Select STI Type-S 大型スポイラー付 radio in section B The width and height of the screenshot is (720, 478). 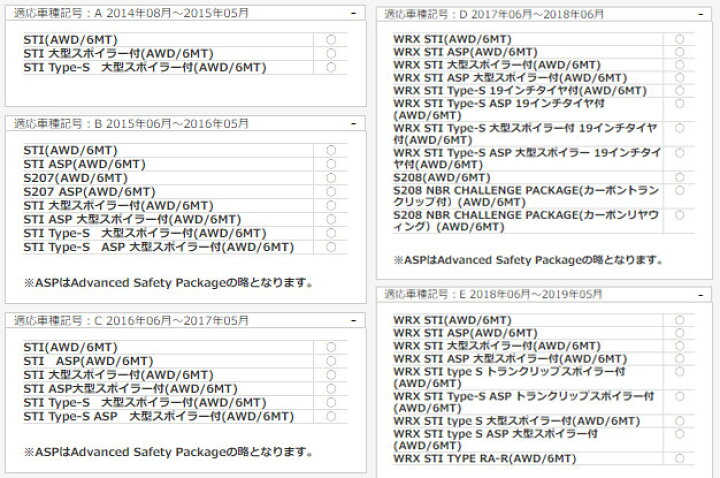pyautogui.click(x=331, y=233)
